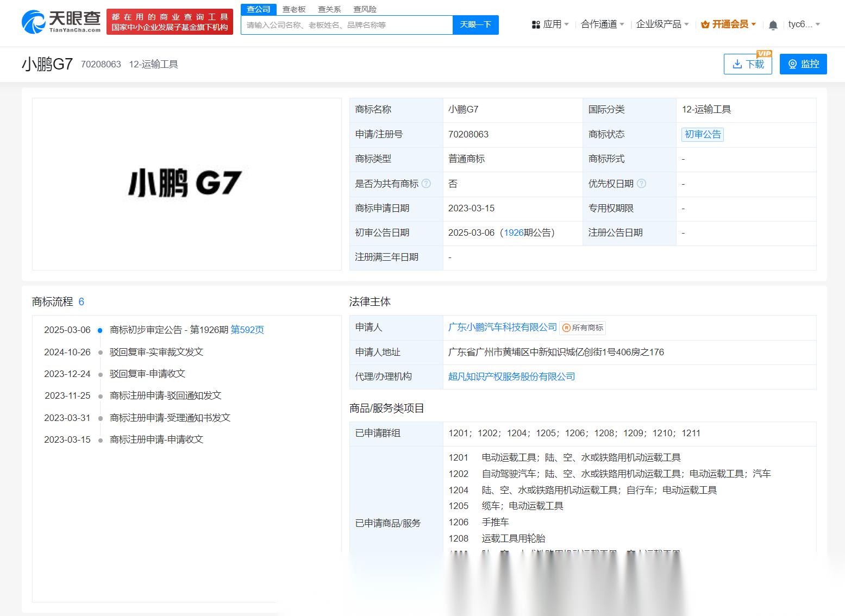Viewport: 845px width, 616px height.
Task: Click the crown icon next to 开通会员
Action: [x=705, y=24]
